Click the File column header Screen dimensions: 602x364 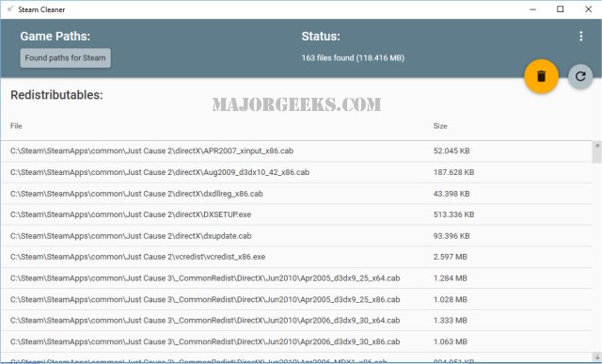pyautogui.click(x=16, y=126)
